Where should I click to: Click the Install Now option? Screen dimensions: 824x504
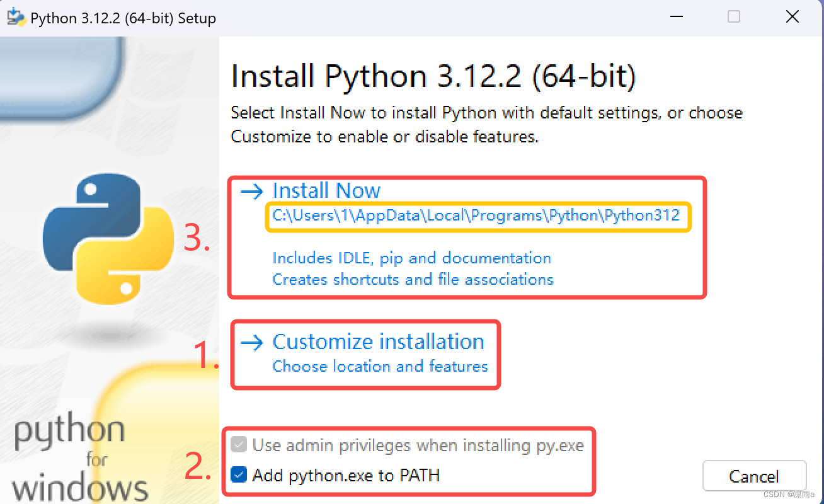click(326, 190)
